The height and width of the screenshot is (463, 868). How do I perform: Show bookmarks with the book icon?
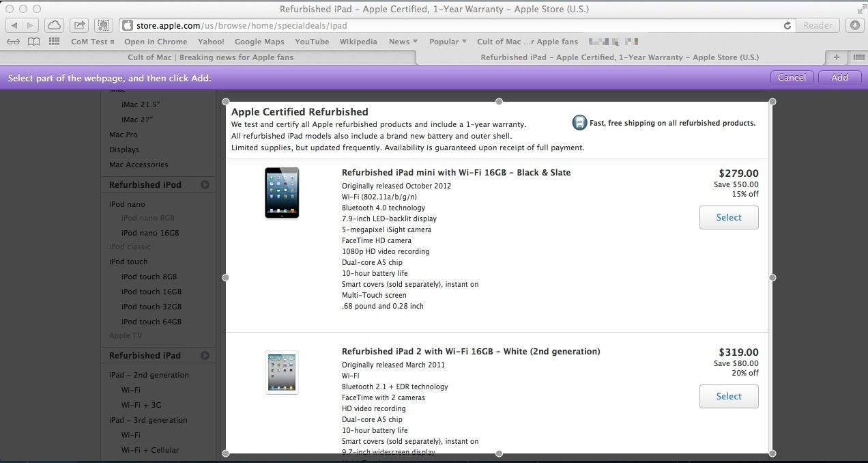(33, 42)
